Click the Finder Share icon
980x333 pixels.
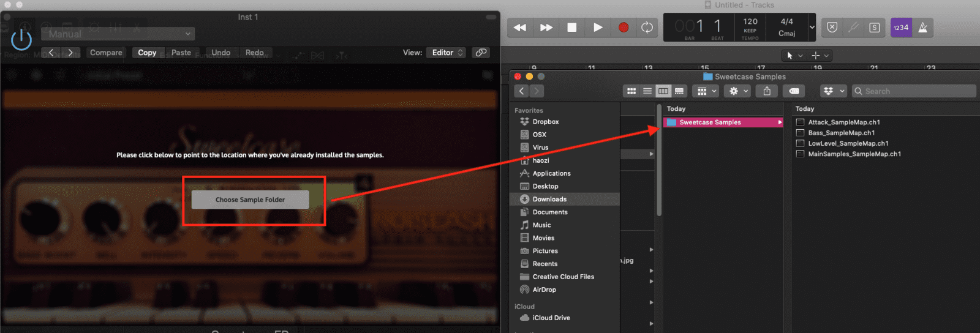click(x=767, y=91)
